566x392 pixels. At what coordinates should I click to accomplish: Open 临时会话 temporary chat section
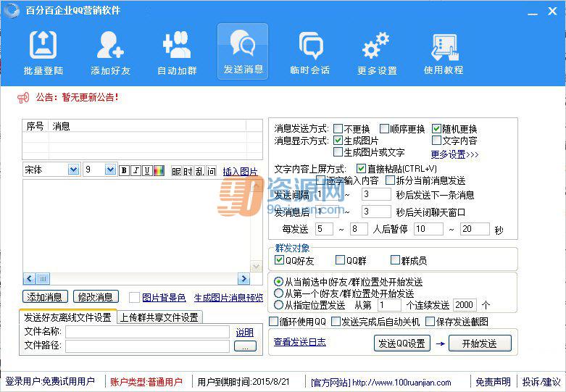tap(310, 52)
